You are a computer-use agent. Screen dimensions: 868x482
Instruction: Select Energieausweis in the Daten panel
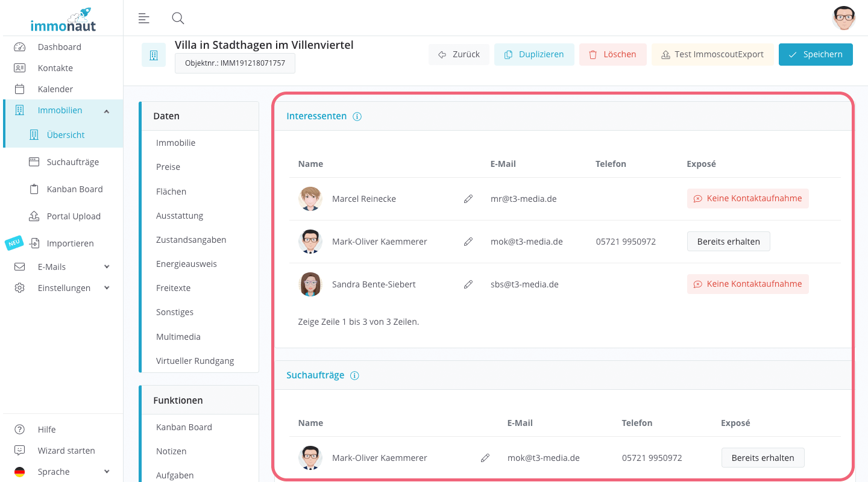(x=186, y=264)
